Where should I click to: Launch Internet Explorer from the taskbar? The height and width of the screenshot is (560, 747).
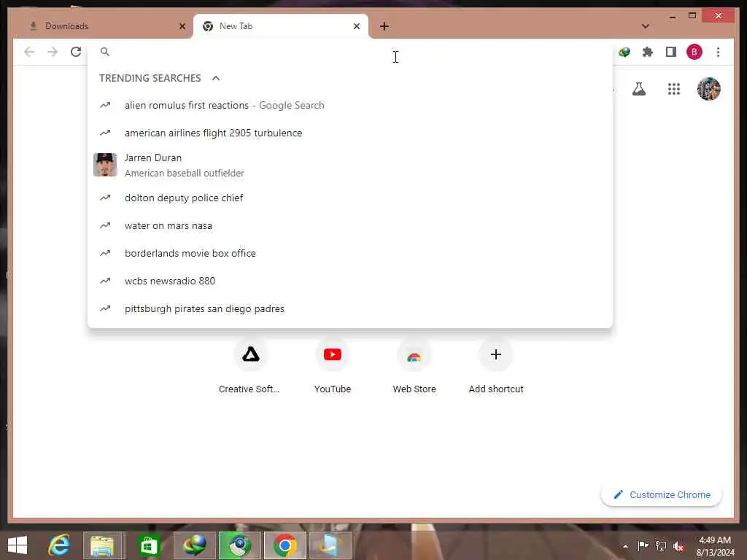pos(59,545)
